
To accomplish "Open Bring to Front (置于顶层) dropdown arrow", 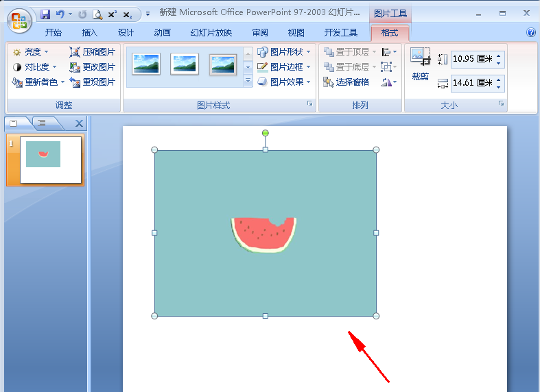I will point(375,52).
